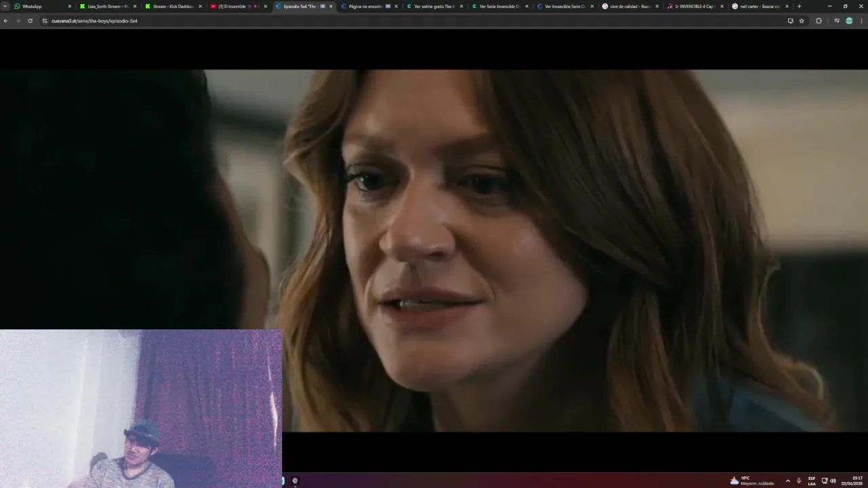Screen dimensions: 868x488
Task: Go forward to next page
Action: (x=18, y=21)
